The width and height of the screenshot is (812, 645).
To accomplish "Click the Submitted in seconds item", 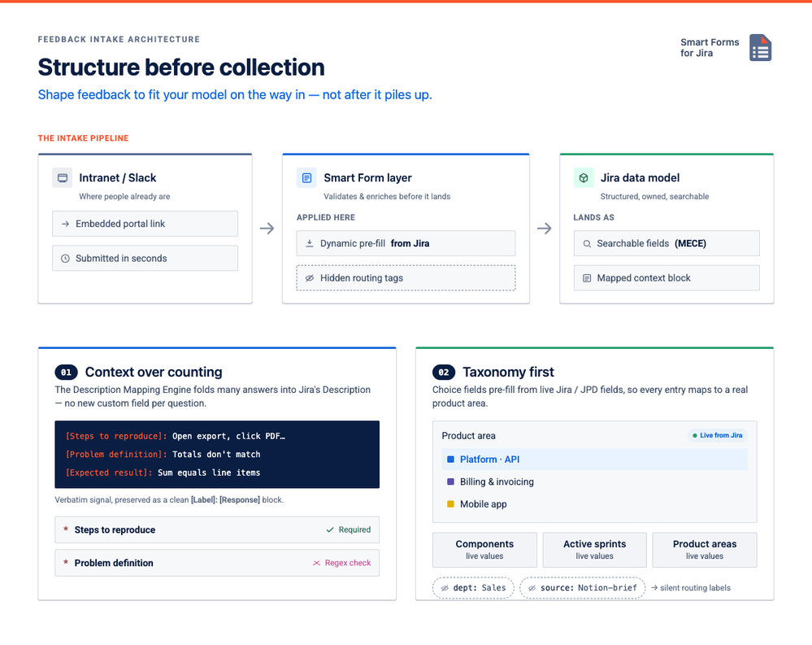I will [x=145, y=259].
